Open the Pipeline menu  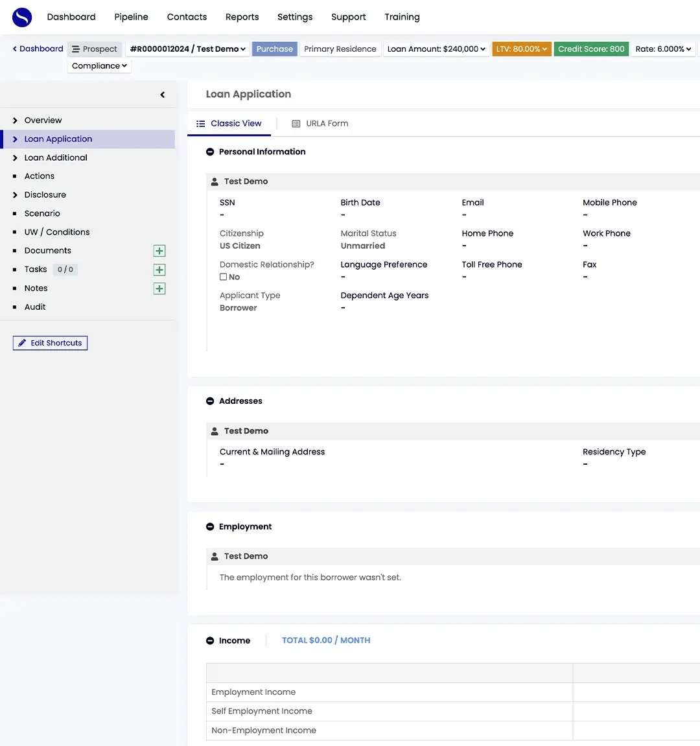132,17
